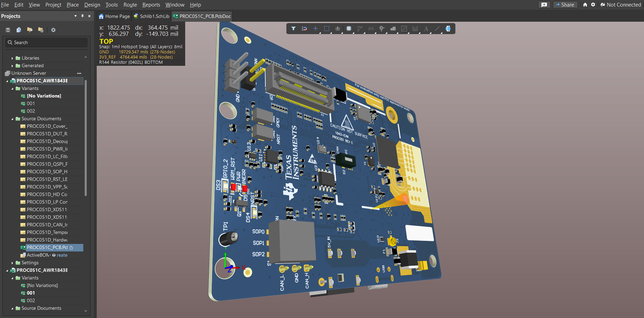Toggle snapping options via the magnet icon
644x318 pixels.
[x=304, y=29]
